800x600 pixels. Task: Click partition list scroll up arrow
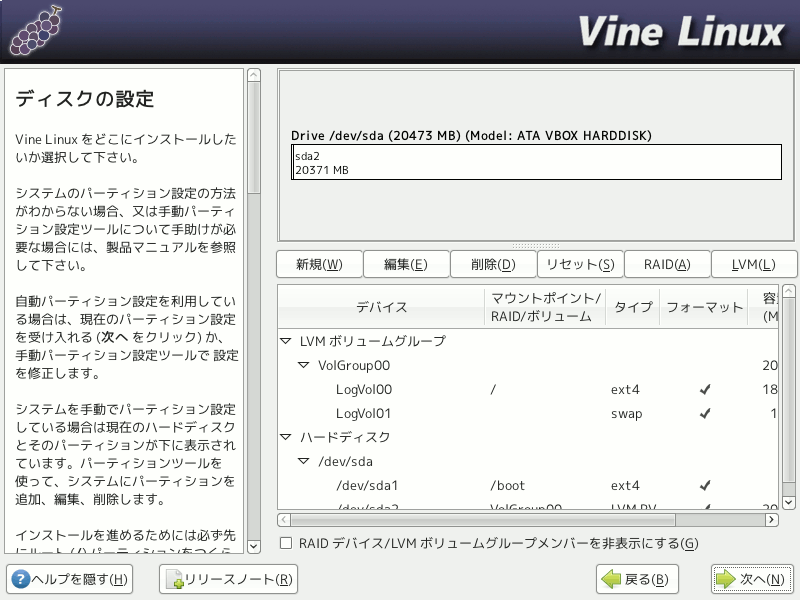(x=789, y=291)
